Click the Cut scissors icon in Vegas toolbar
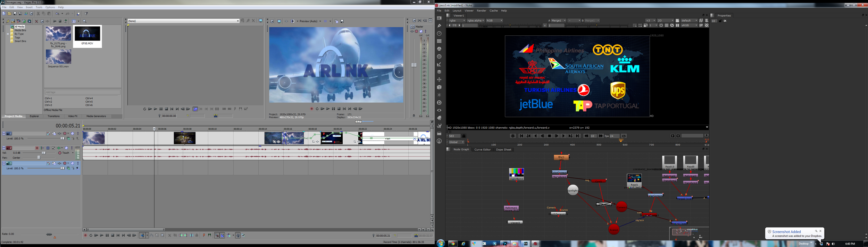 [38, 14]
